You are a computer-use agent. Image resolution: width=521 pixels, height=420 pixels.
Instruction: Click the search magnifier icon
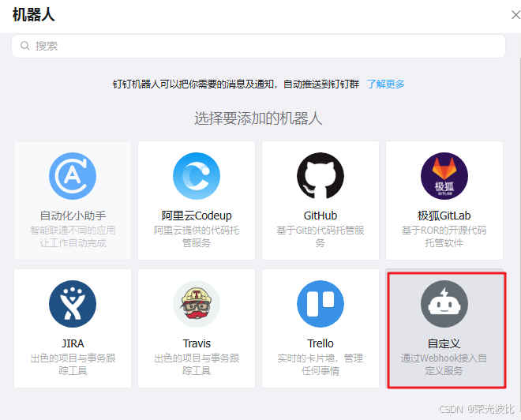[x=25, y=46]
